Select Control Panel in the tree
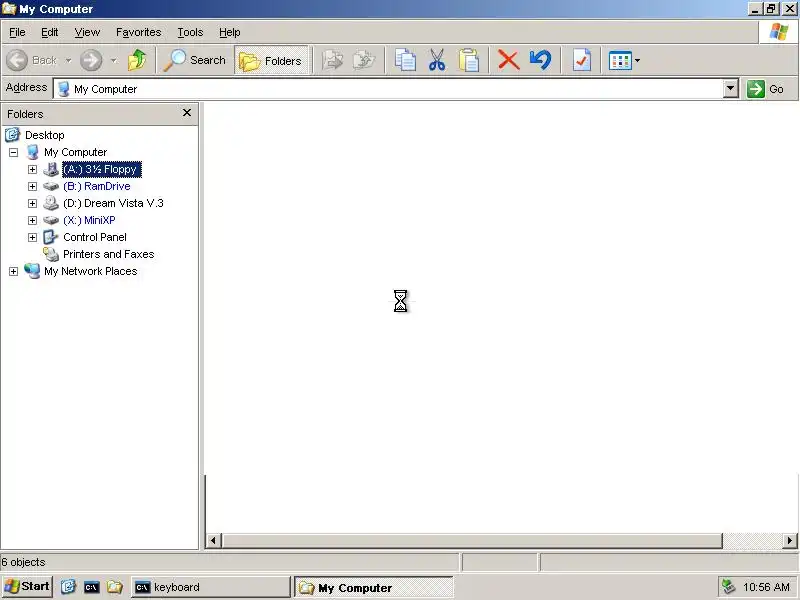800x600 pixels. 95,237
